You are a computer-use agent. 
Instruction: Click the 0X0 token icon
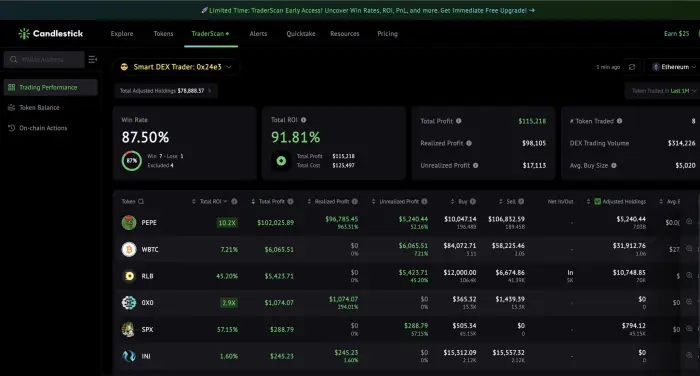(x=129, y=303)
